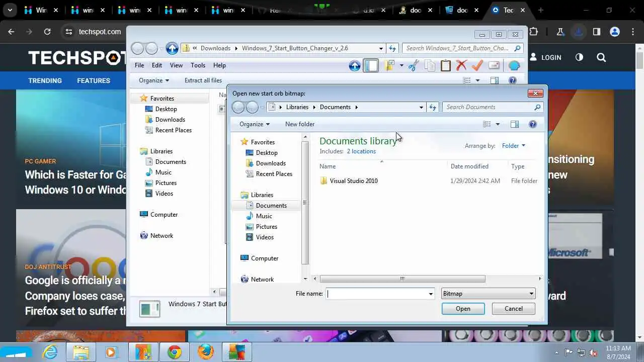Click the Open button
644x362 pixels.
click(x=463, y=309)
